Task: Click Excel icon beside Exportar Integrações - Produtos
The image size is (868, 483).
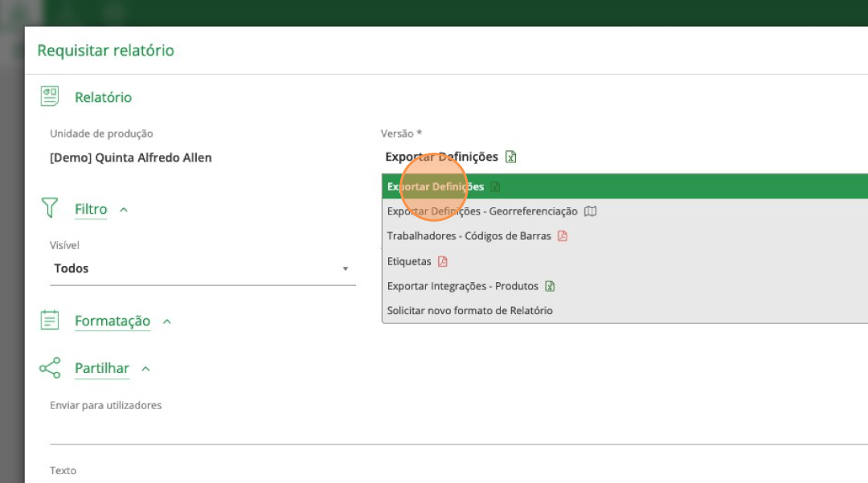Action: click(550, 286)
